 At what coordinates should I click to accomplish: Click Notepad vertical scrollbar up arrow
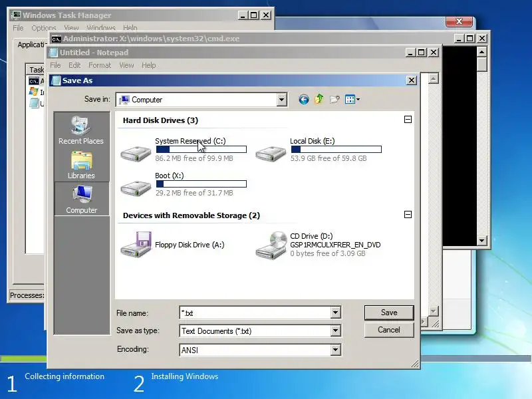433,78
